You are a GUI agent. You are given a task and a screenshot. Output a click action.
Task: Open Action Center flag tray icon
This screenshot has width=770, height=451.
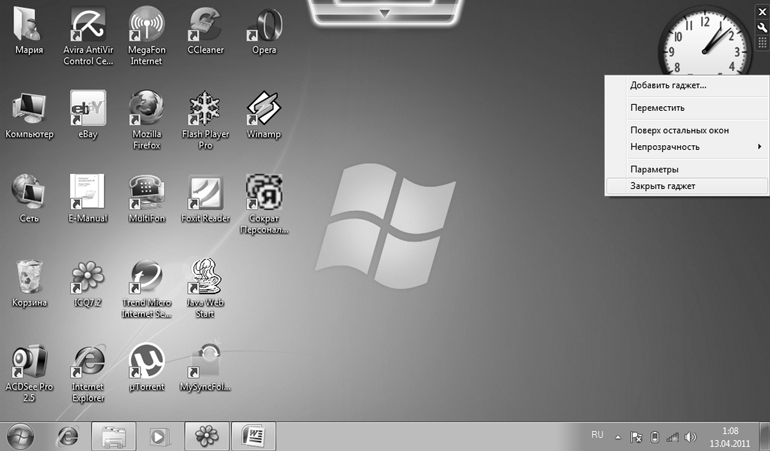click(636, 437)
